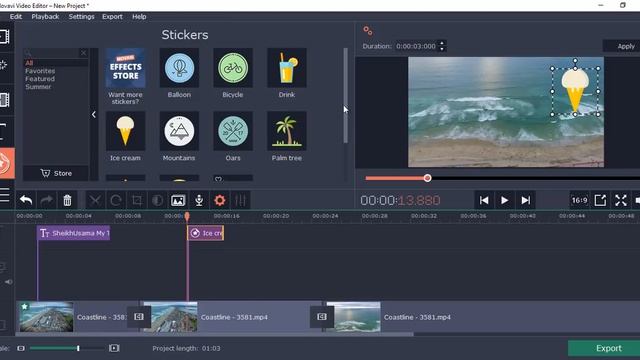640x360 pixels.
Task: Click the timeline horizontal scrollbar
Action: point(215,334)
